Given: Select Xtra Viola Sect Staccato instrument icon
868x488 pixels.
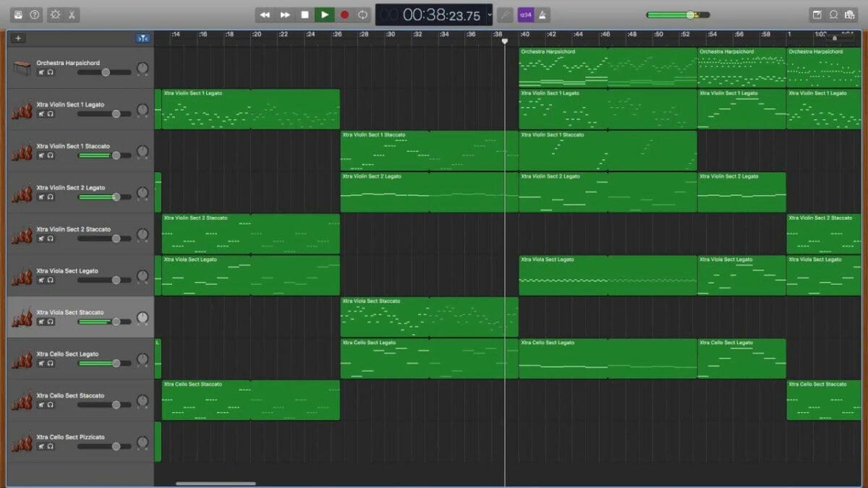Looking at the screenshot, I should (x=22, y=318).
